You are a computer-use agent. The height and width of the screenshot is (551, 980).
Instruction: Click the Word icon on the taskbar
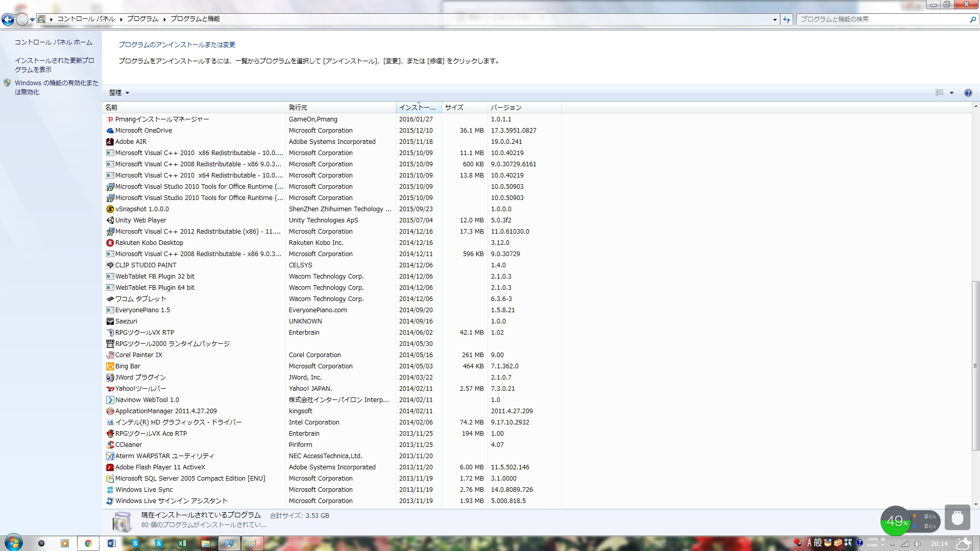(112, 543)
